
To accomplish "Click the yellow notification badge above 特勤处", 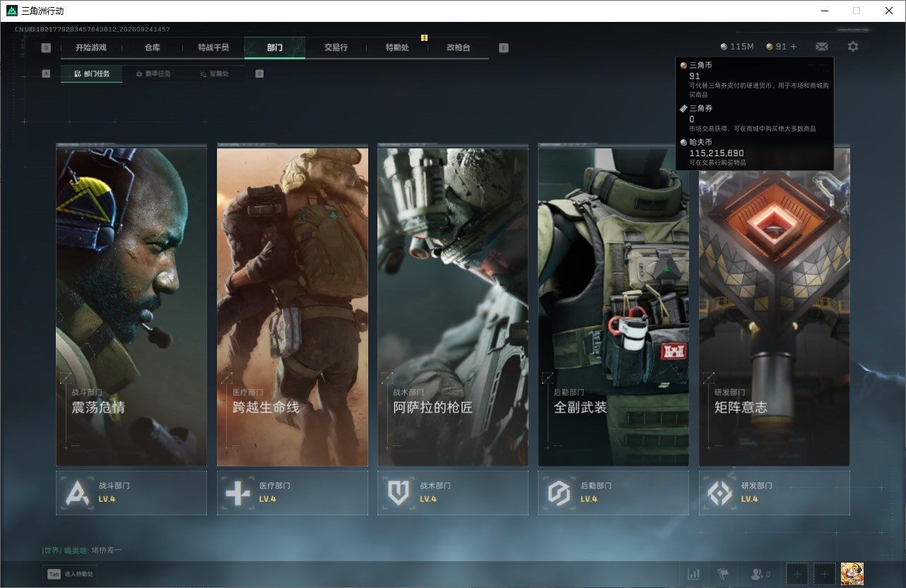I will pyautogui.click(x=424, y=37).
